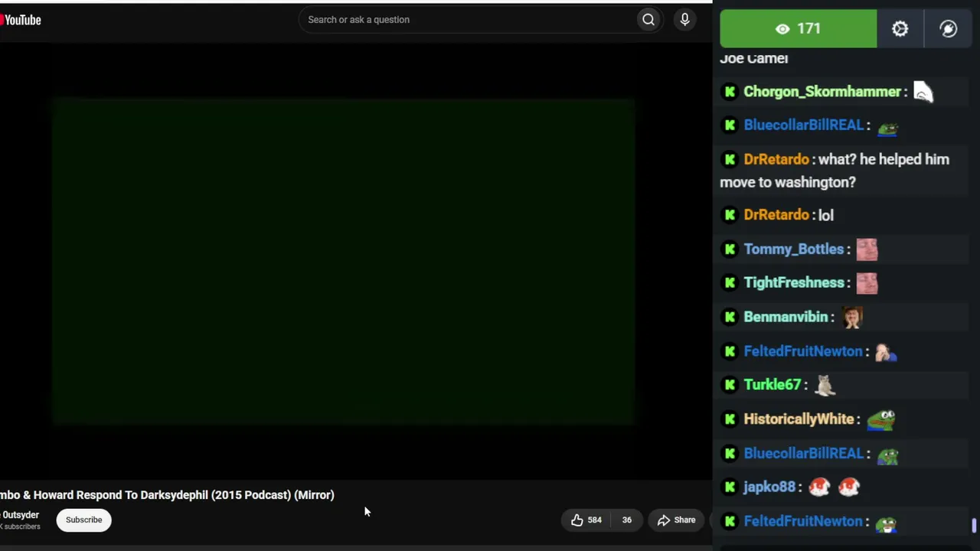
Task: Click cat emote in Turkle67's message
Action: pos(825,385)
